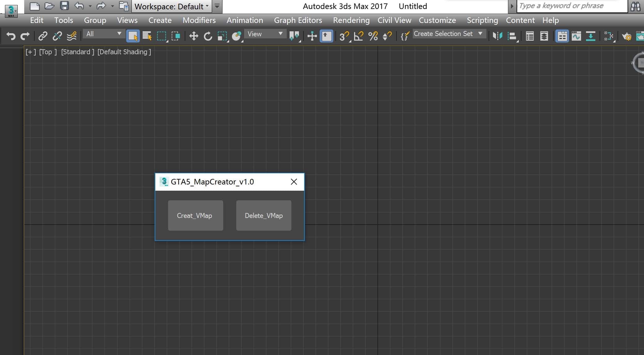Toggle 3D Snaps on
The image size is (644, 355).
pyautogui.click(x=344, y=36)
